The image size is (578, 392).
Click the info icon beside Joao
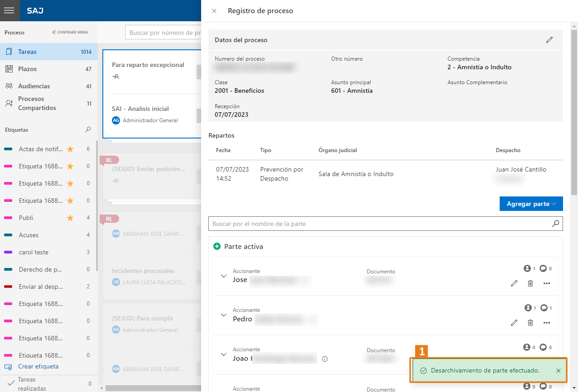pos(325,359)
